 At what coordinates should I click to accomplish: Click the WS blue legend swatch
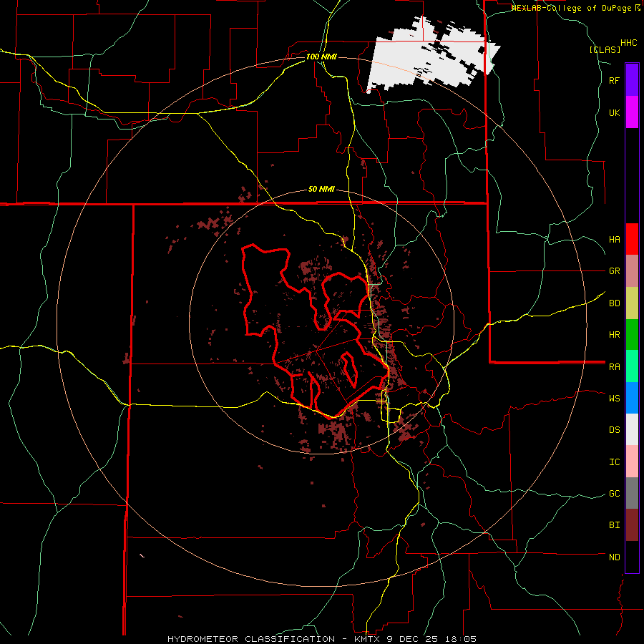point(632,398)
